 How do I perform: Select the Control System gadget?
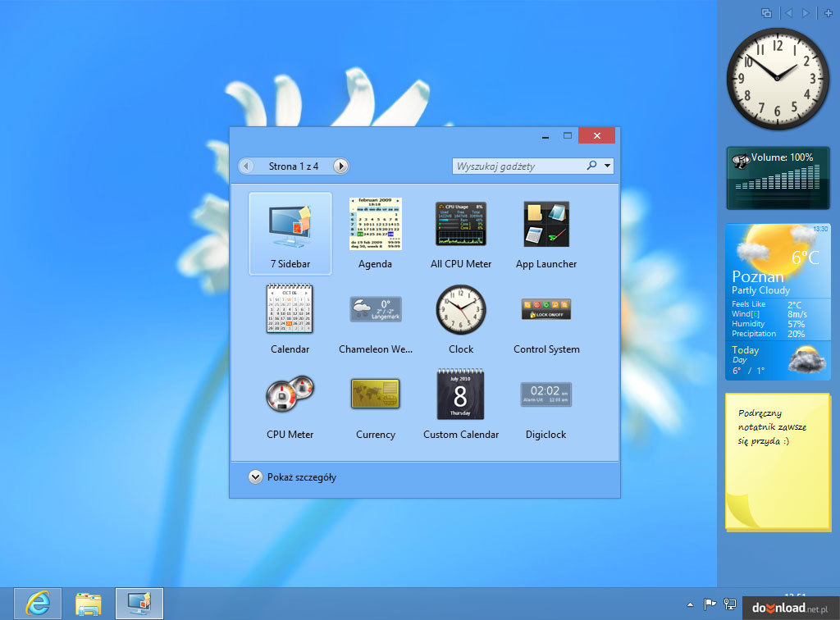pyautogui.click(x=546, y=309)
